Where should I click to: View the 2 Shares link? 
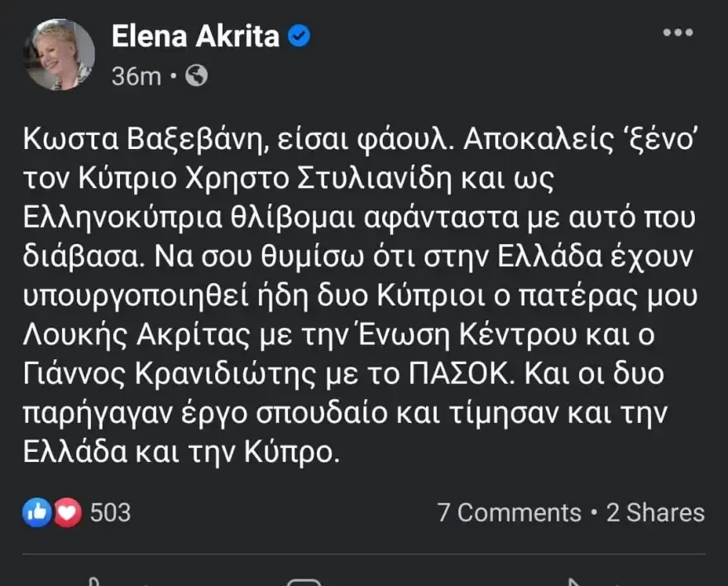tap(656, 512)
